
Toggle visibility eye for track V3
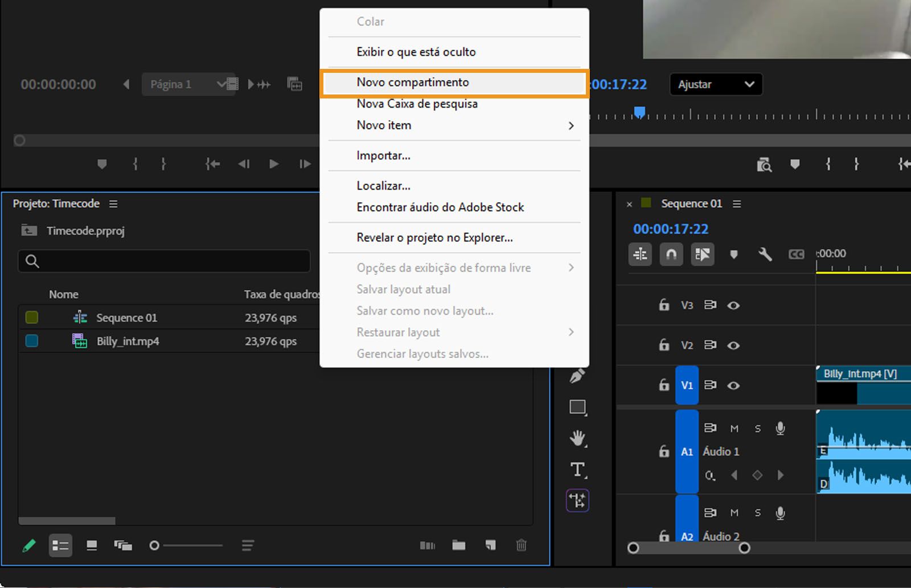tap(733, 306)
